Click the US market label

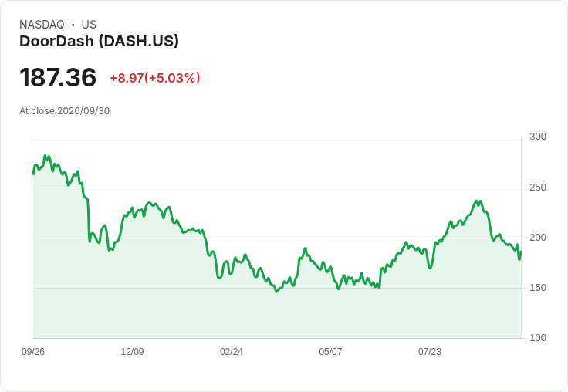tap(89, 25)
